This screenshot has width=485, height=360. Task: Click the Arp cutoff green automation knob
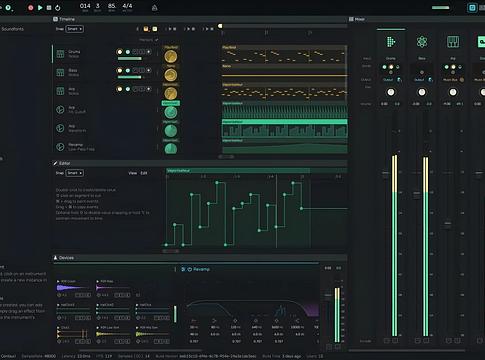171,112
